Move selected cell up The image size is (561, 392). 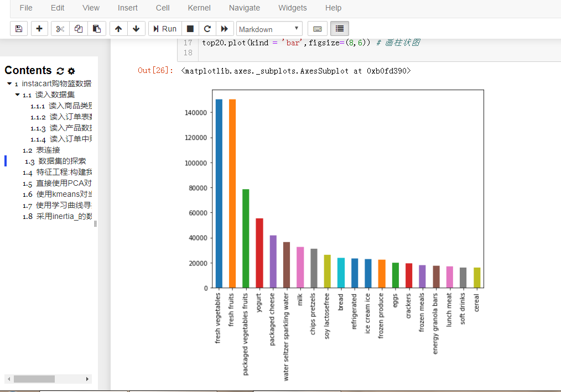[118, 29]
